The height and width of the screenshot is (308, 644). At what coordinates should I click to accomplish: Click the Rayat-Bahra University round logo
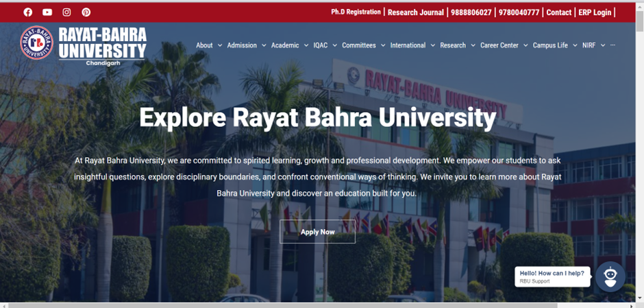click(x=36, y=43)
